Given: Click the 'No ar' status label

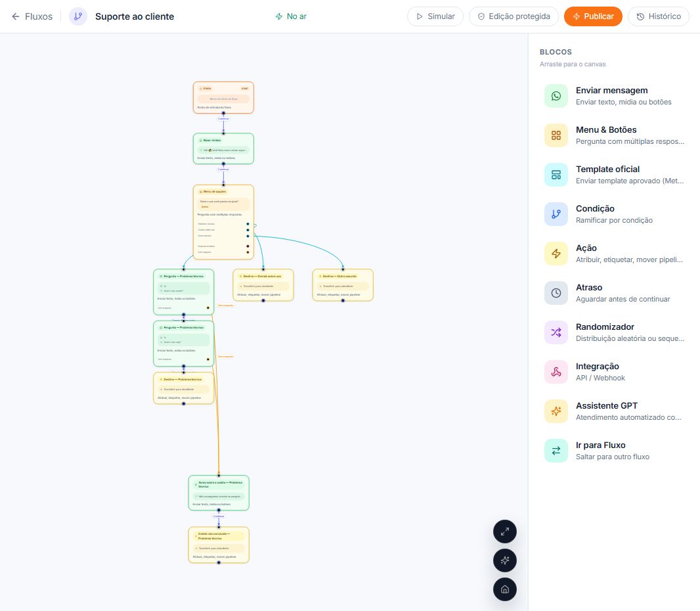Looking at the screenshot, I should (291, 16).
